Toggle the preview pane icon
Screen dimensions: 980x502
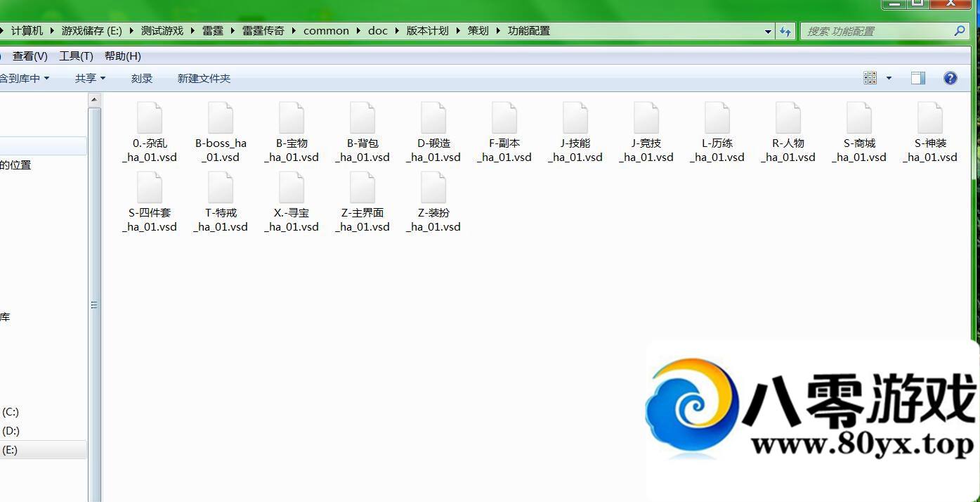(918, 78)
